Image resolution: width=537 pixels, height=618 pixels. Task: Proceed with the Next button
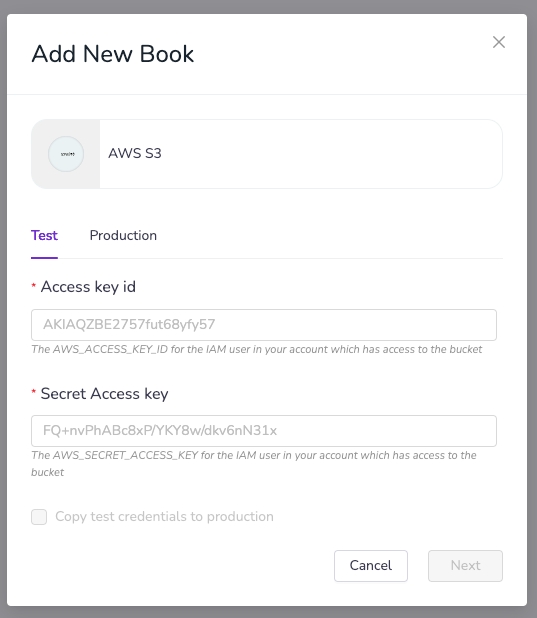pyautogui.click(x=465, y=566)
